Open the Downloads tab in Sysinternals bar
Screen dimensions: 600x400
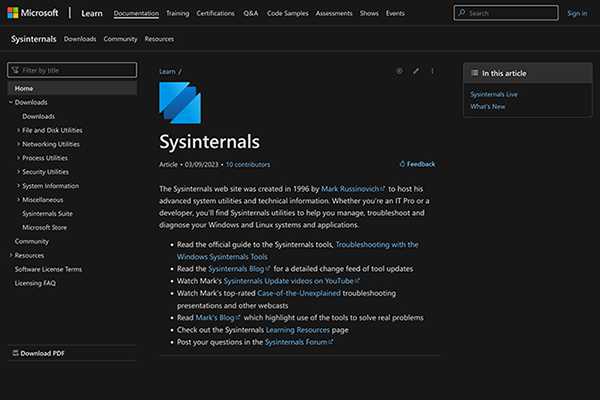click(80, 39)
